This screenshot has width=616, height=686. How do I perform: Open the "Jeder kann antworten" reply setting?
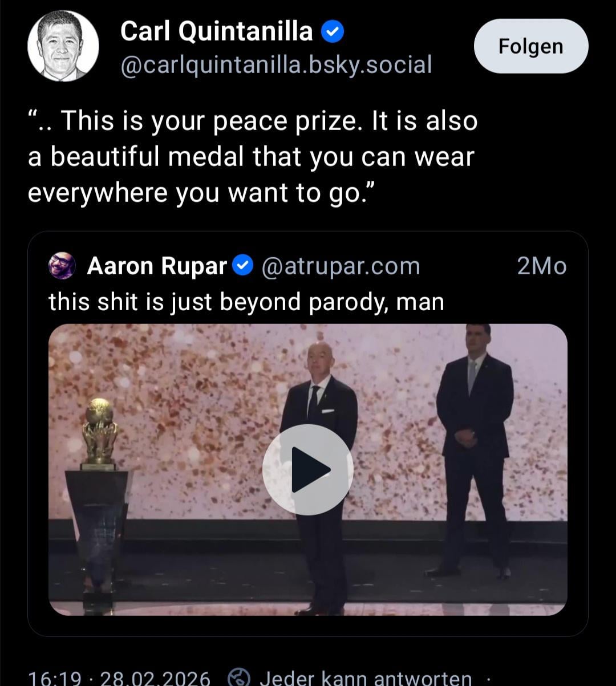click(x=366, y=678)
